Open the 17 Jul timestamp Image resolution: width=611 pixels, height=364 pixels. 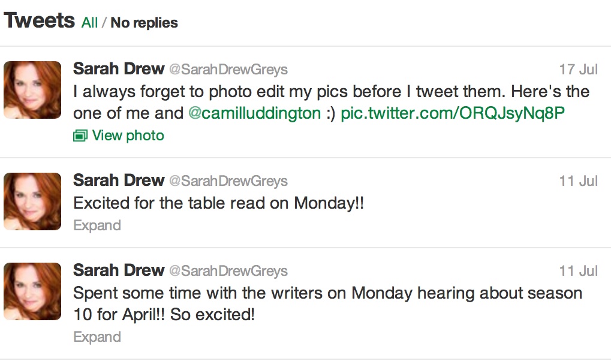(578, 70)
